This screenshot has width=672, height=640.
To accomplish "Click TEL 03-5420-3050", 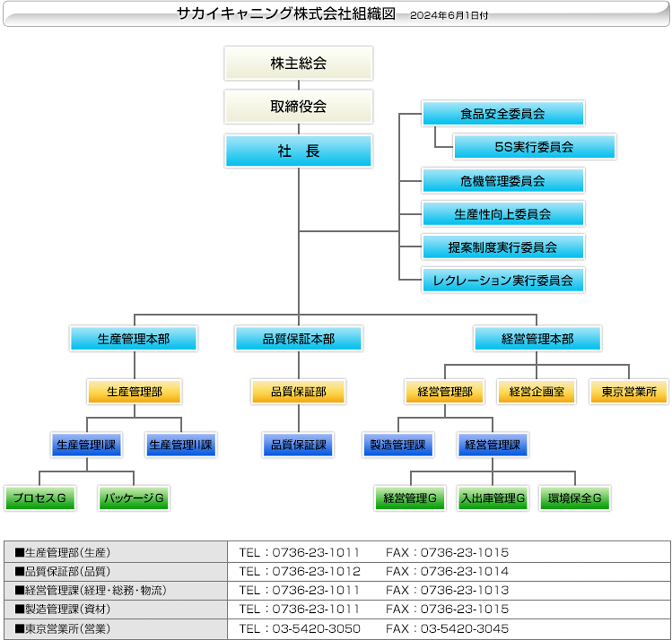I will 300,628.
